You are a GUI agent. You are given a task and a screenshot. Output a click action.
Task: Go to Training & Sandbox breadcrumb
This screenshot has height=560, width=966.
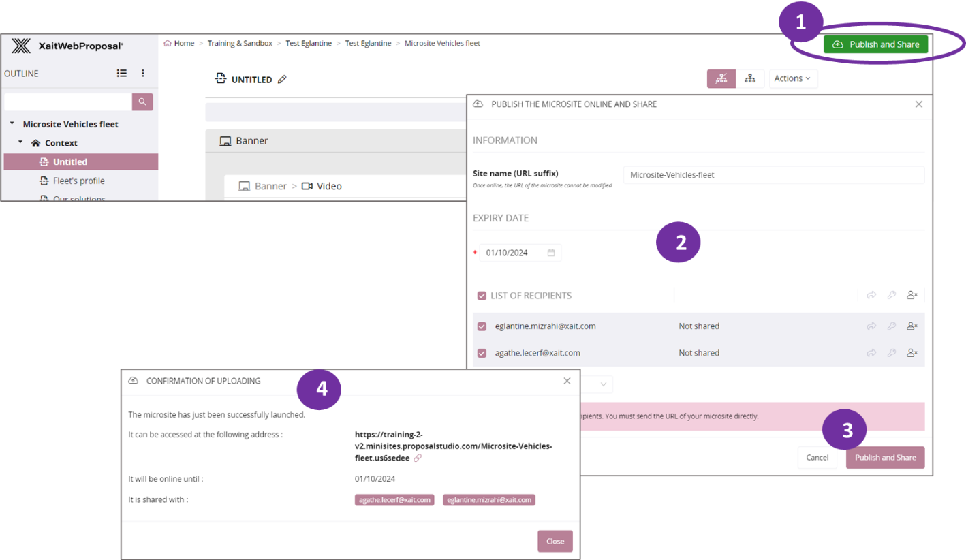point(240,43)
